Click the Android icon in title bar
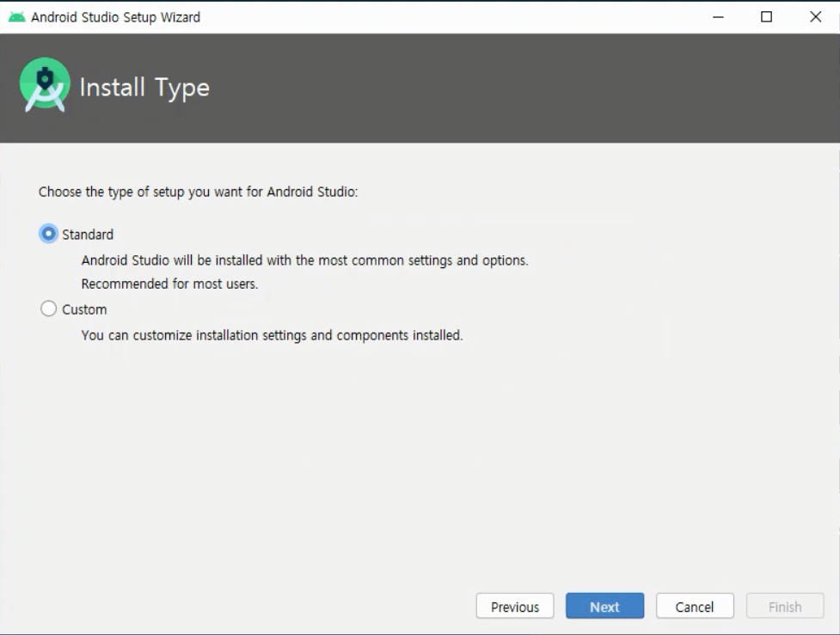Image resolution: width=840 pixels, height=635 pixels. (x=16, y=17)
